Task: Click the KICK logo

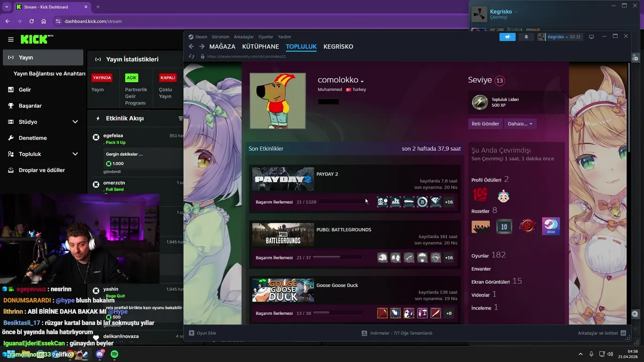Action: (37, 39)
